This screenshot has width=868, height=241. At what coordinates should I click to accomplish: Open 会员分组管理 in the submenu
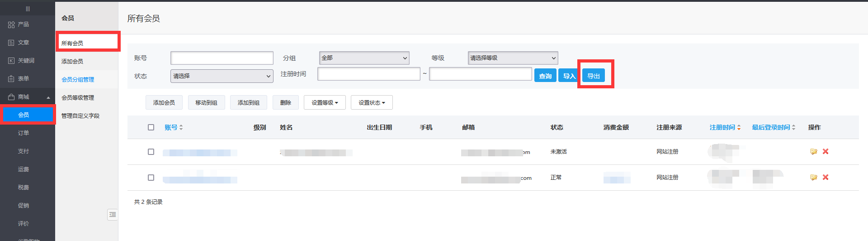(x=78, y=79)
